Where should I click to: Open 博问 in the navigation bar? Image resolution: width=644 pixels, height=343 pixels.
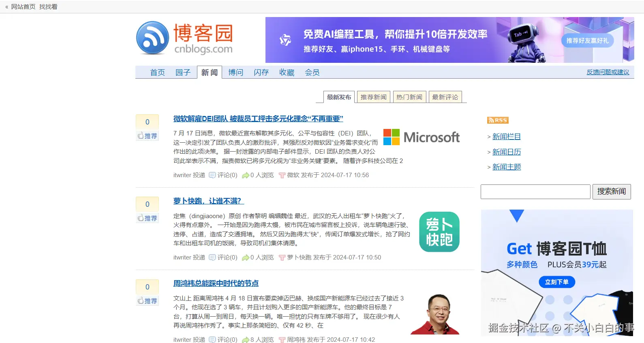pos(235,73)
